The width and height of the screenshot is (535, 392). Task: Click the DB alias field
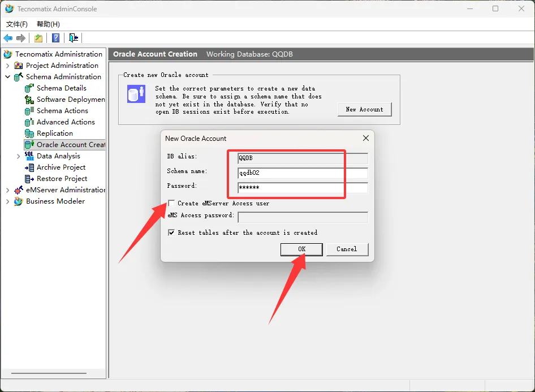pyautogui.click(x=303, y=158)
